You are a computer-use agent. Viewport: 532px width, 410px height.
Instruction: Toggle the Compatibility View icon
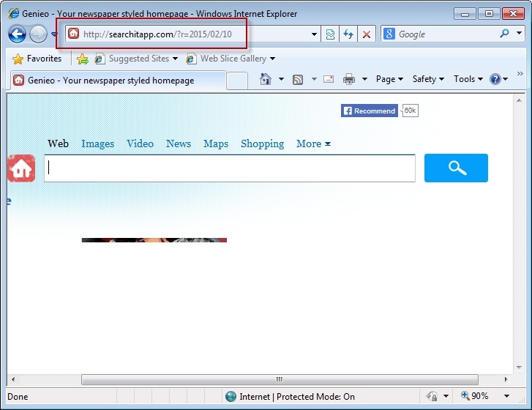click(x=330, y=34)
